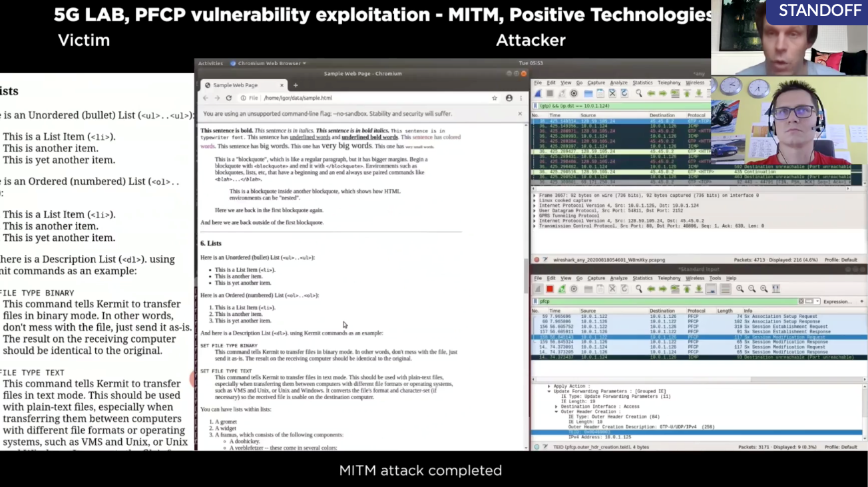Open find packet magnifier in gtp Wireshark window

638,94
